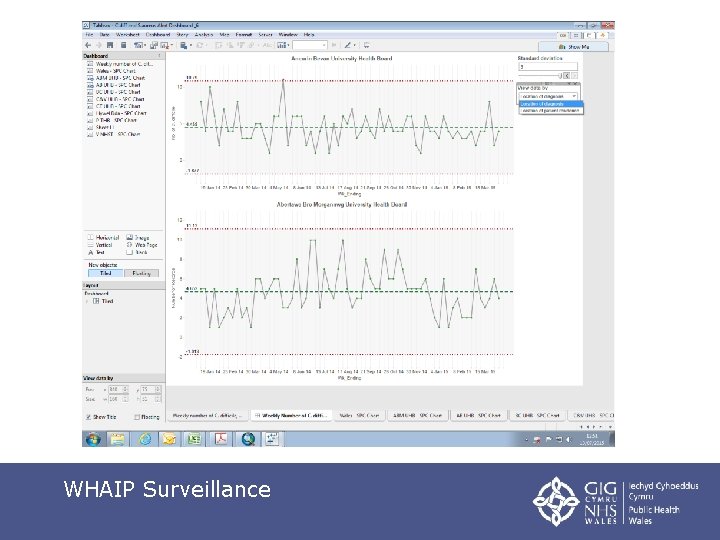
Task: Click the New Worksheet toolbar icon
Action: coord(138,45)
